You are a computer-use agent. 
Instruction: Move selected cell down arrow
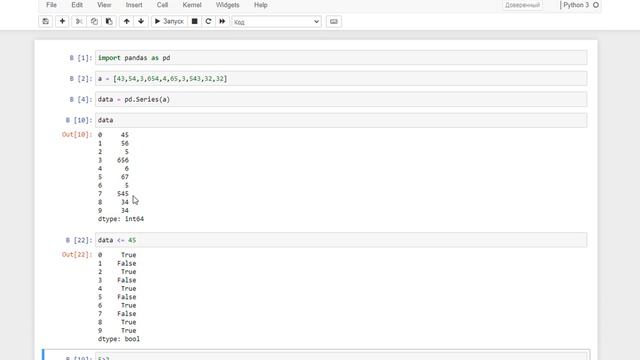click(x=141, y=21)
